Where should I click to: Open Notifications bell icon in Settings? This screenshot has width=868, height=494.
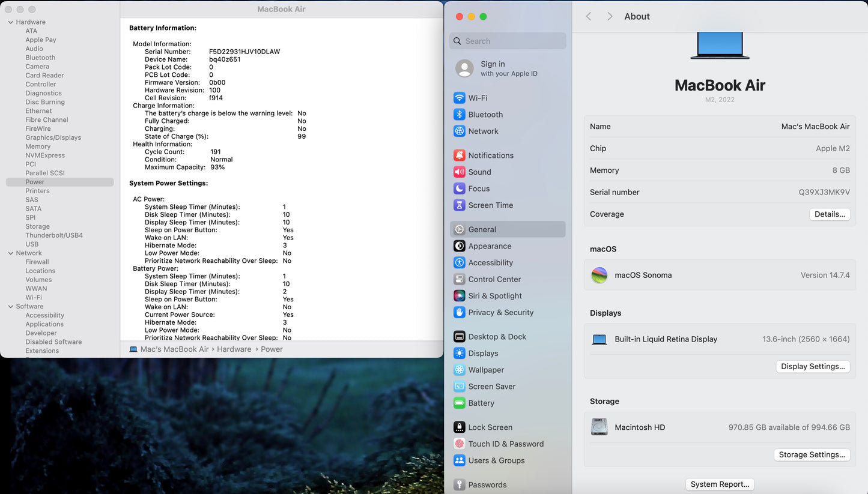pos(460,155)
